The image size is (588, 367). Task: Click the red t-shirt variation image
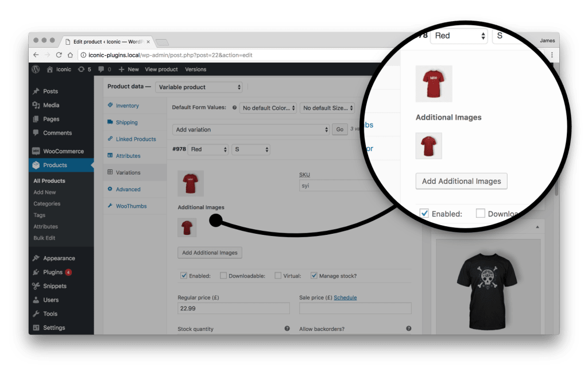[191, 184]
